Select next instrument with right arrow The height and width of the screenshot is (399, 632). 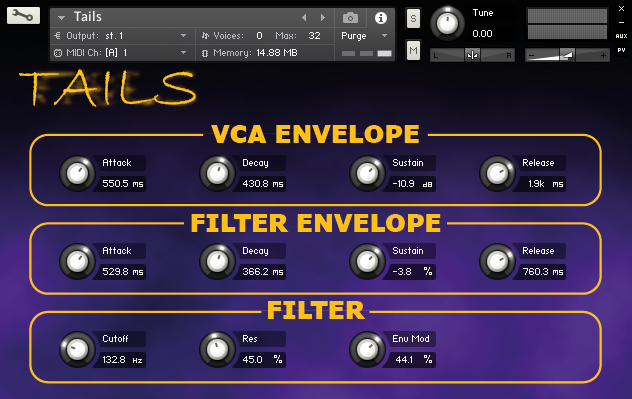pyautogui.click(x=323, y=17)
